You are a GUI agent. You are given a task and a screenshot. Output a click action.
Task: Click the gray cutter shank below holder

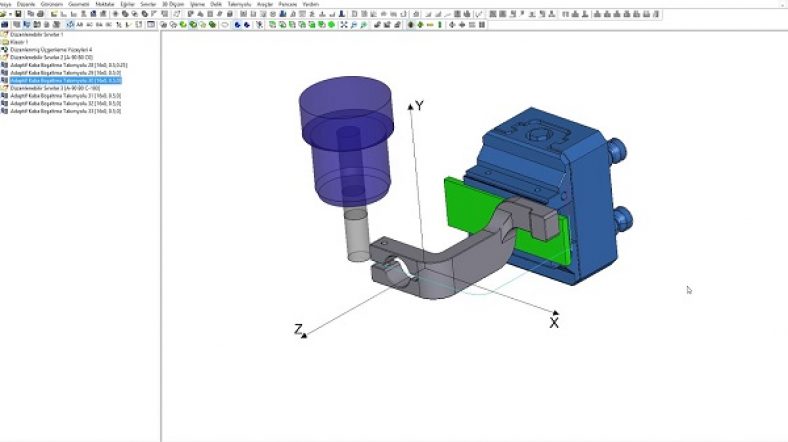[x=357, y=235]
